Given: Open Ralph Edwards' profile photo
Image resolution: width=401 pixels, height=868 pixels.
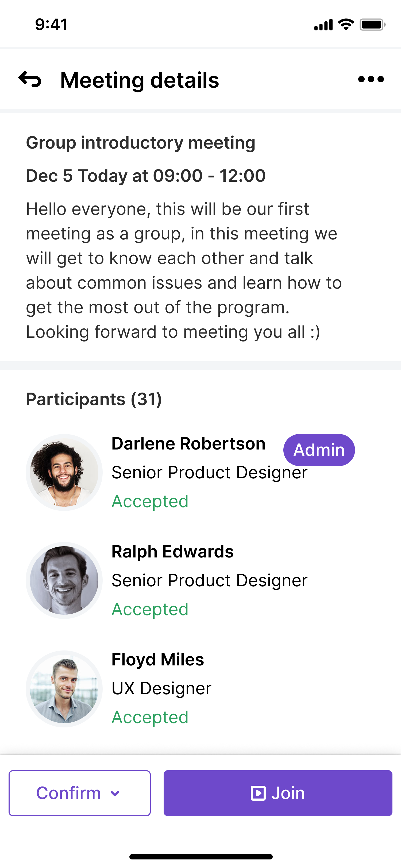Looking at the screenshot, I should point(64,580).
